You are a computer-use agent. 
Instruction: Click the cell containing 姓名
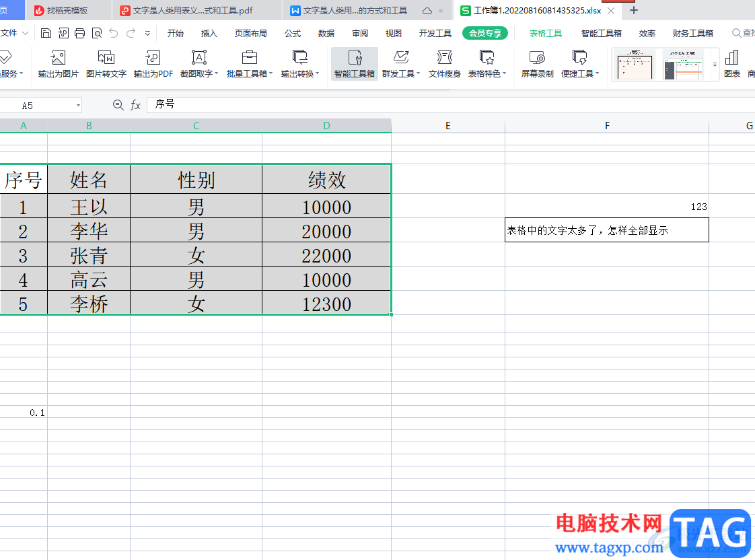click(x=89, y=179)
